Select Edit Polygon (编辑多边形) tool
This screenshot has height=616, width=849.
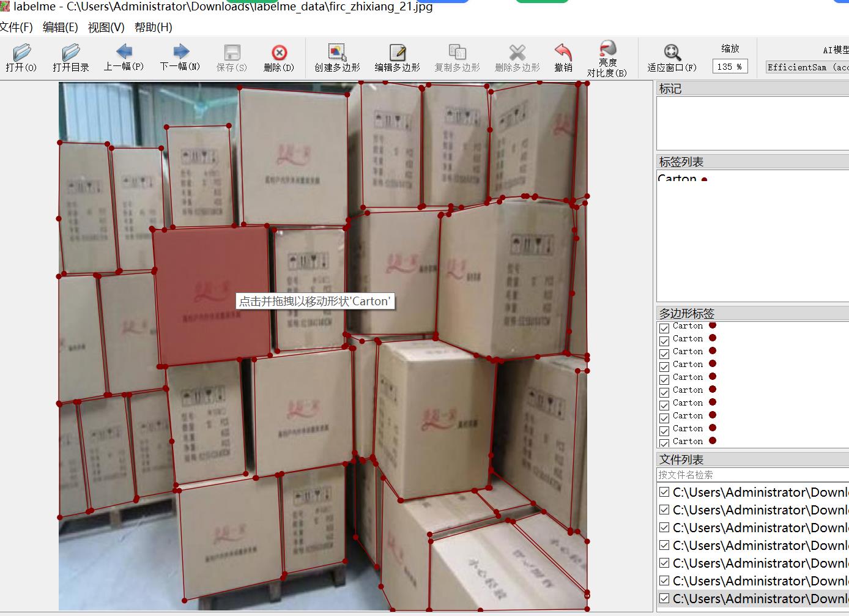pyautogui.click(x=397, y=53)
